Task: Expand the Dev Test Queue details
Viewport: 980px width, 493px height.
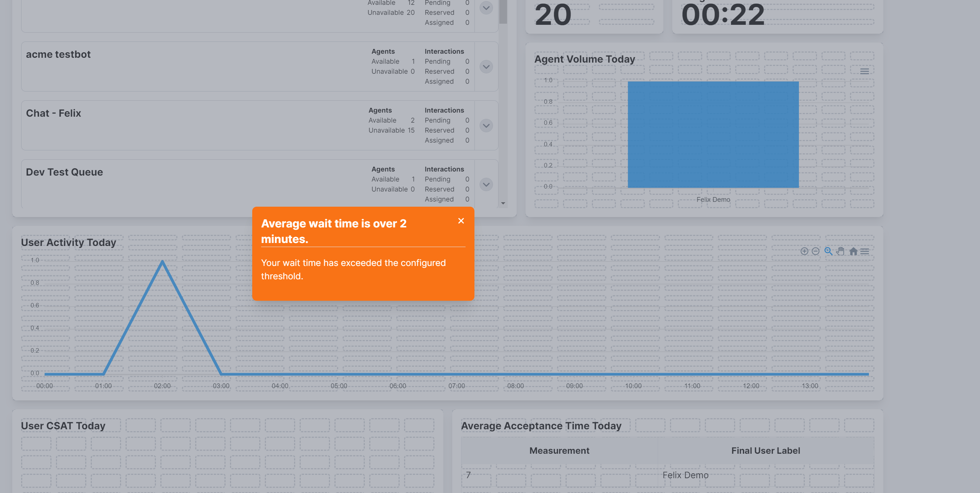Action: (x=486, y=184)
